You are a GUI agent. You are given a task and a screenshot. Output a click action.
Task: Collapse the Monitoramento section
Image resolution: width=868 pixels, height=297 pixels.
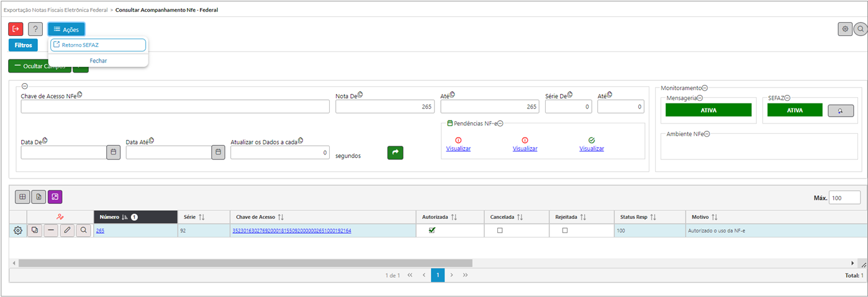(x=705, y=88)
